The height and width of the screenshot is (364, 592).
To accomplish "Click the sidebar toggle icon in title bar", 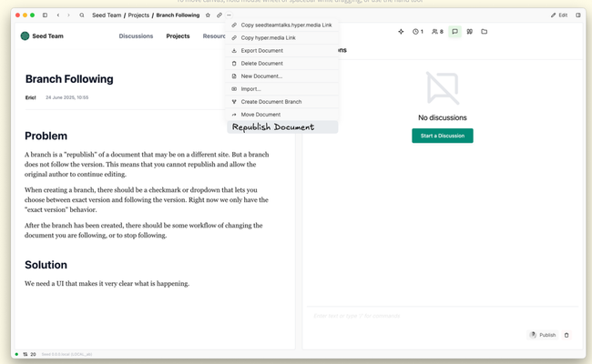I will point(45,15).
